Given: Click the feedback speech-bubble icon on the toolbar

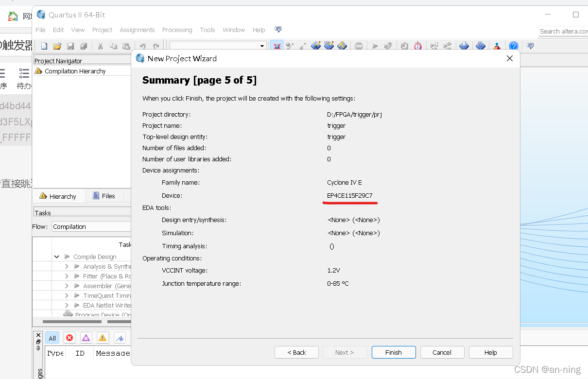Looking at the screenshot, I should (530, 46).
